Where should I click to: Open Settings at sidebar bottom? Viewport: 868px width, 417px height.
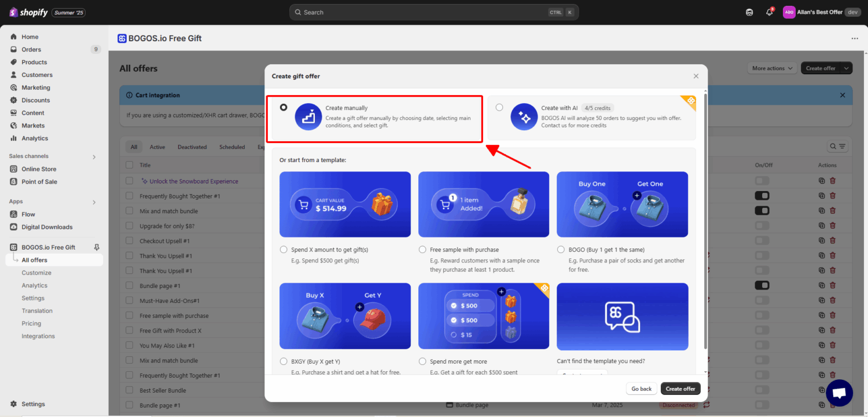coord(33,404)
